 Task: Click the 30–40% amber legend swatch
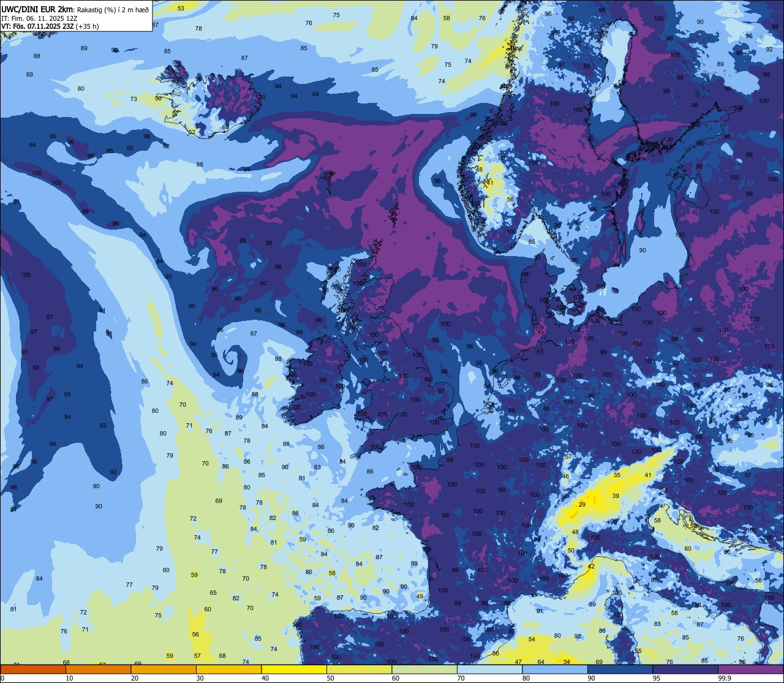tap(228, 670)
